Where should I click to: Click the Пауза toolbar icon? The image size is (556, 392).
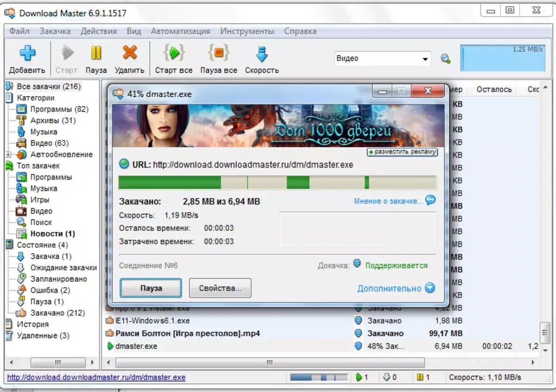coord(96,53)
